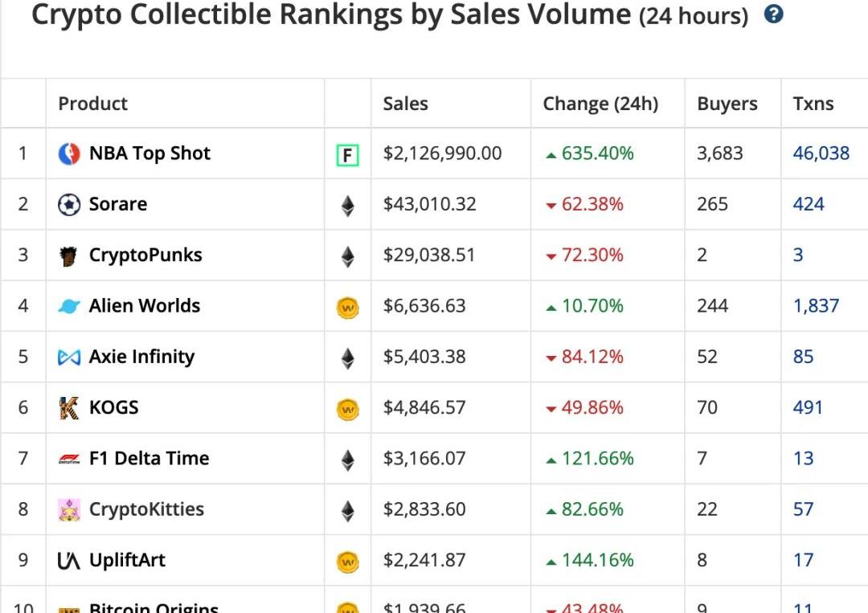Screen dimensions: 868x613
Task: Sort table by Sales column header
Action: pyautogui.click(x=405, y=104)
